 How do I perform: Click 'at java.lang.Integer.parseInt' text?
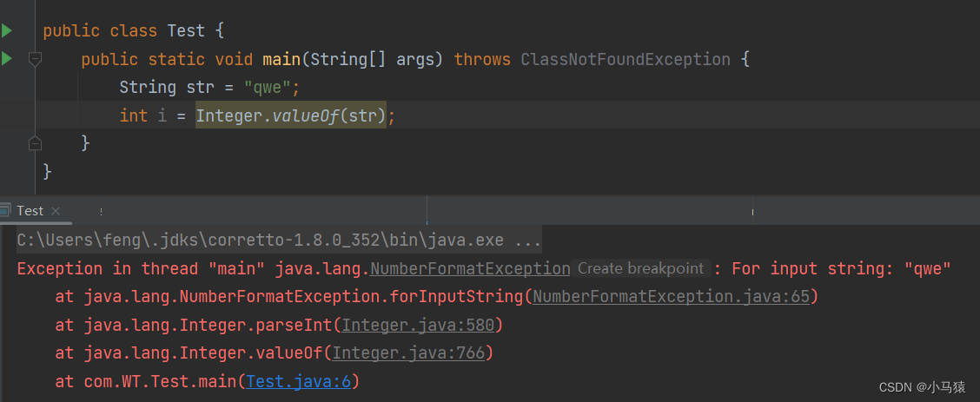195,325
